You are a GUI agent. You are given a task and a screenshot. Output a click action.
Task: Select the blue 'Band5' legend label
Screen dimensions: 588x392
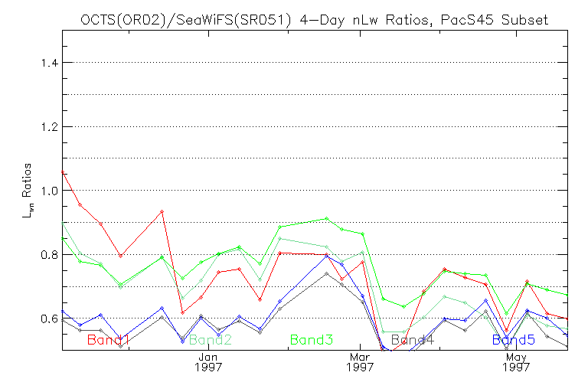coord(514,339)
